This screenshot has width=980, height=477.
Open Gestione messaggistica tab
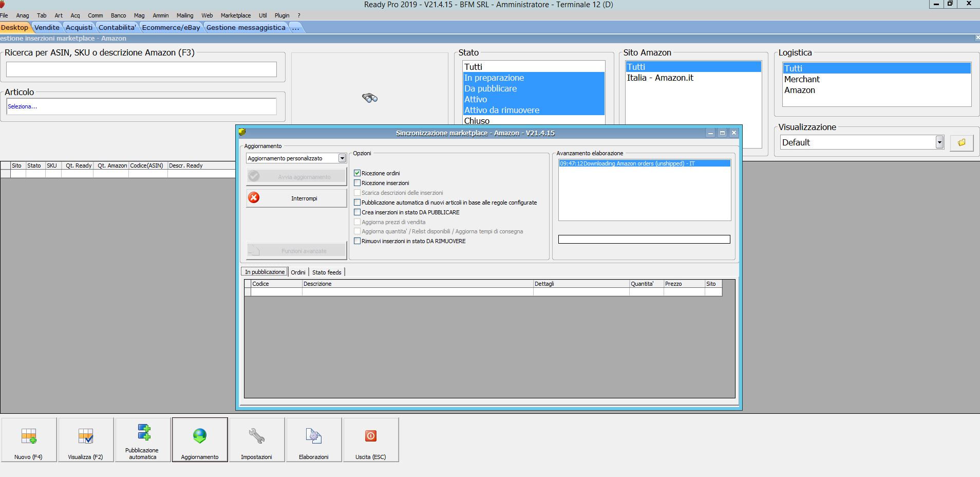(246, 27)
